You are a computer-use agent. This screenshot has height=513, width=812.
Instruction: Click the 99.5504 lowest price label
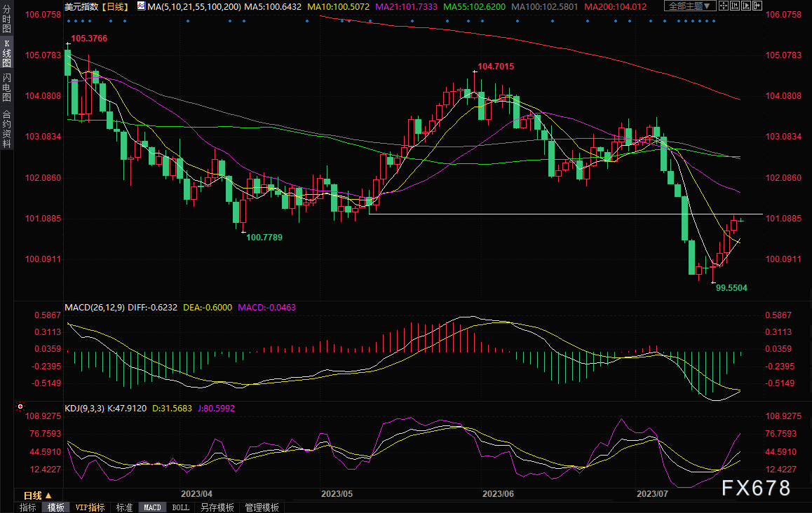731,287
